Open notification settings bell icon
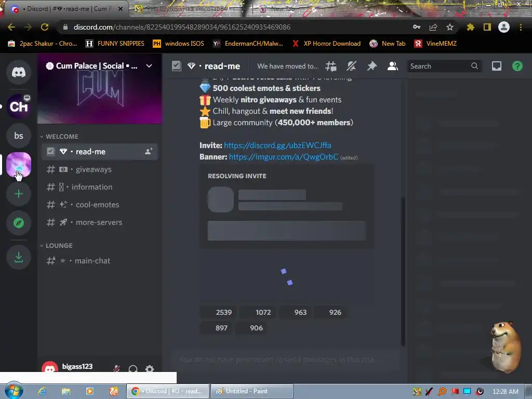 [x=352, y=66]
